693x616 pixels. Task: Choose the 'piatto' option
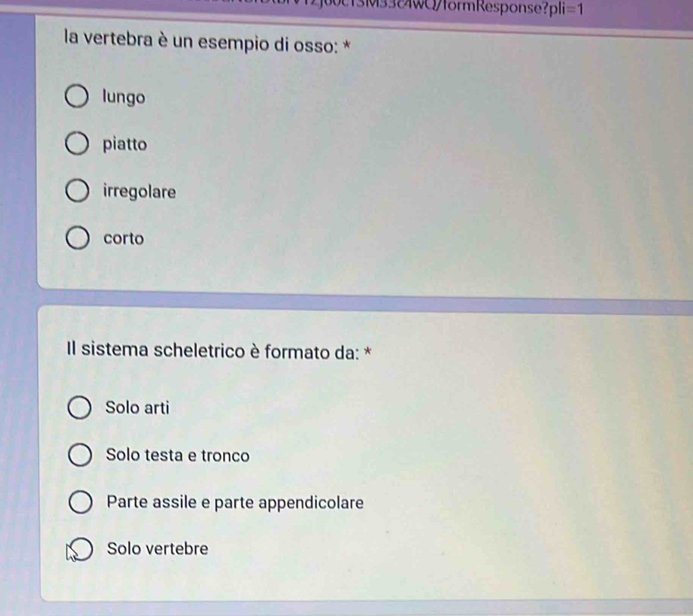(77, 143)
